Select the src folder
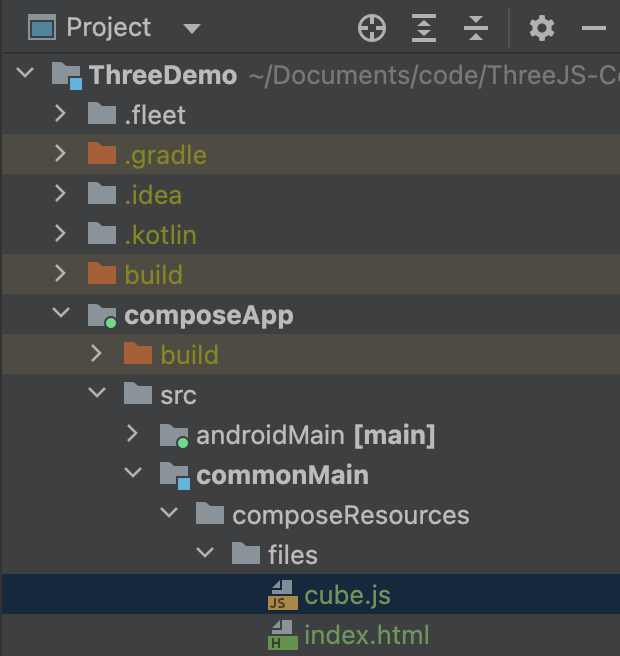 coord(178,395)
